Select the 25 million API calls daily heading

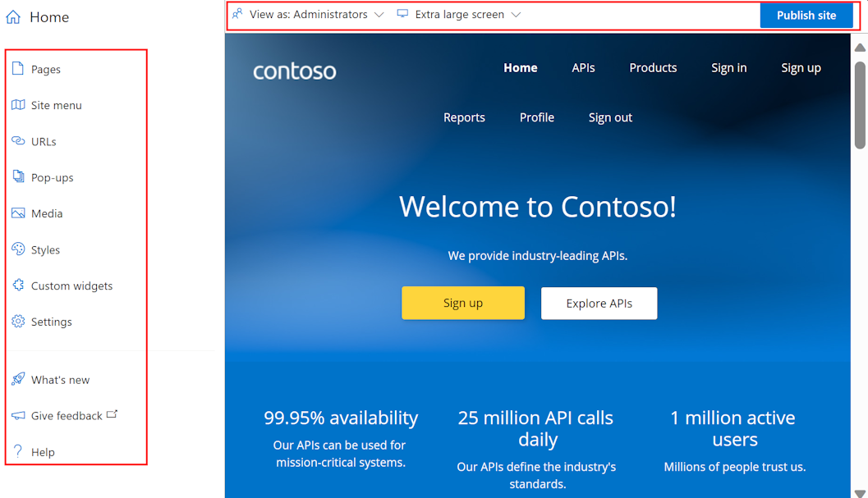click(x=536, y=428)
